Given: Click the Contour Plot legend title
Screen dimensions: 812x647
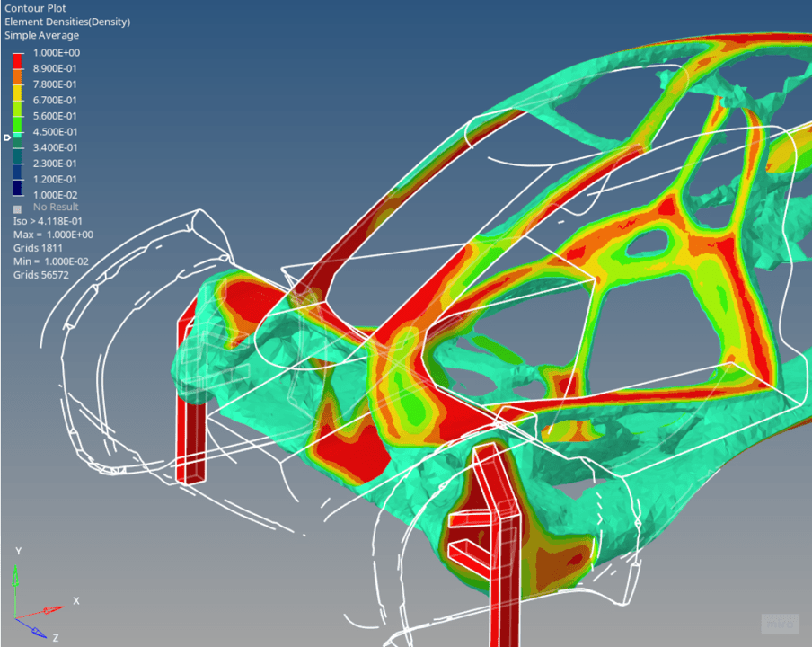Looking at the screenshot, I should pos(35,8).
